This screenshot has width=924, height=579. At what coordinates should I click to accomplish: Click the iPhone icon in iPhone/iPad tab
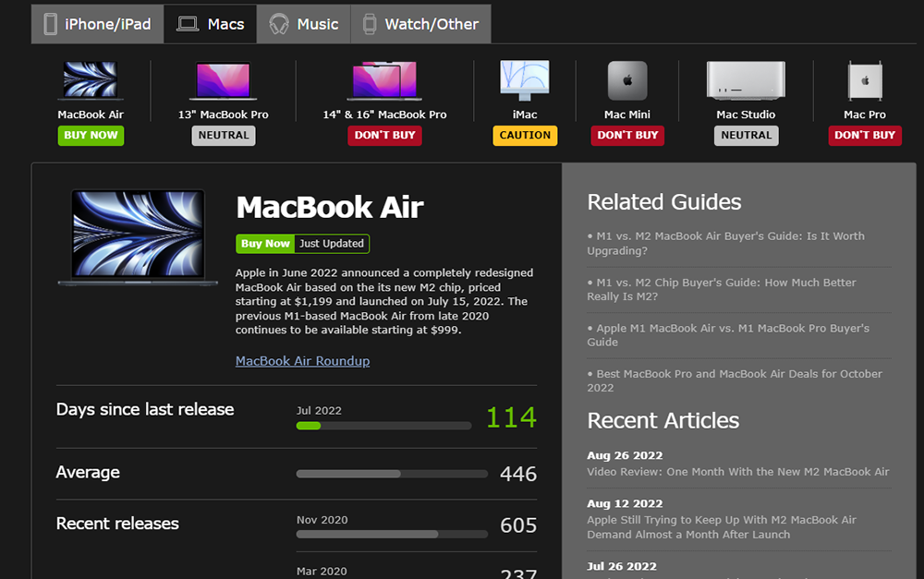51,24
